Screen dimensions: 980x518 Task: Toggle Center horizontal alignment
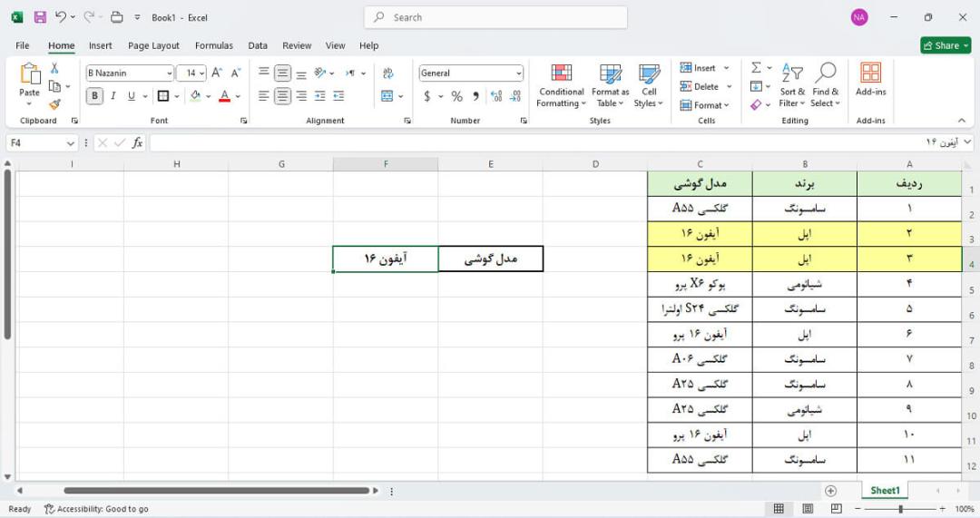tap(282, 95)
